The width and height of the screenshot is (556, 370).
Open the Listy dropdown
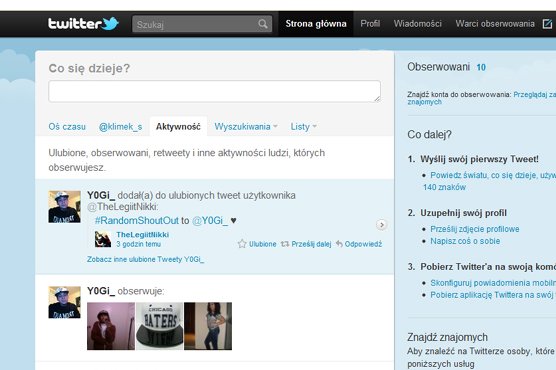[304, 127]
